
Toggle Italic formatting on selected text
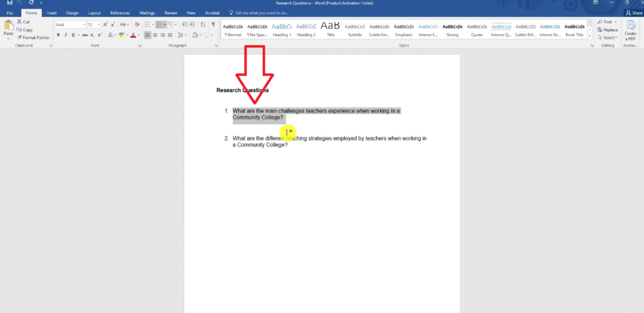pyautogui.click(x=65, y=35)
